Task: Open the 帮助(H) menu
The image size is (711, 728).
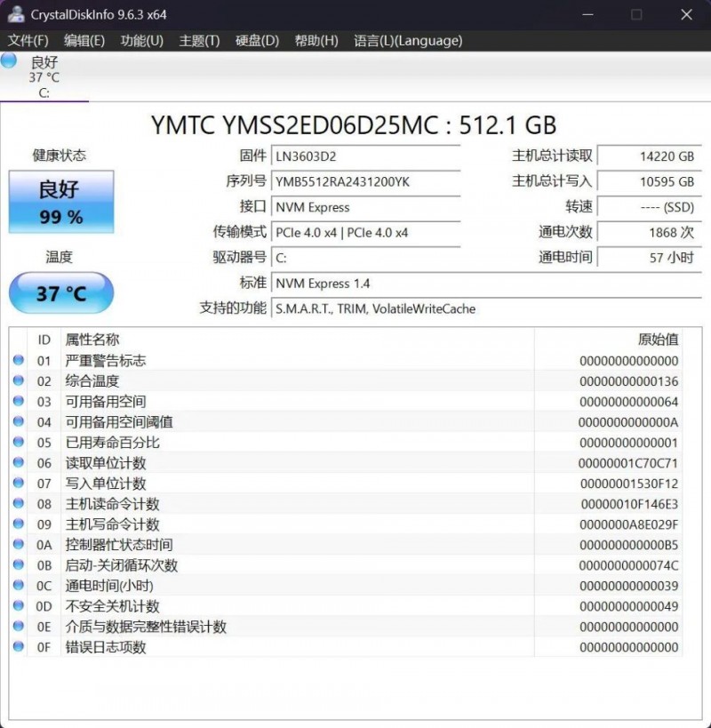Action: click(x=316, y=41)
